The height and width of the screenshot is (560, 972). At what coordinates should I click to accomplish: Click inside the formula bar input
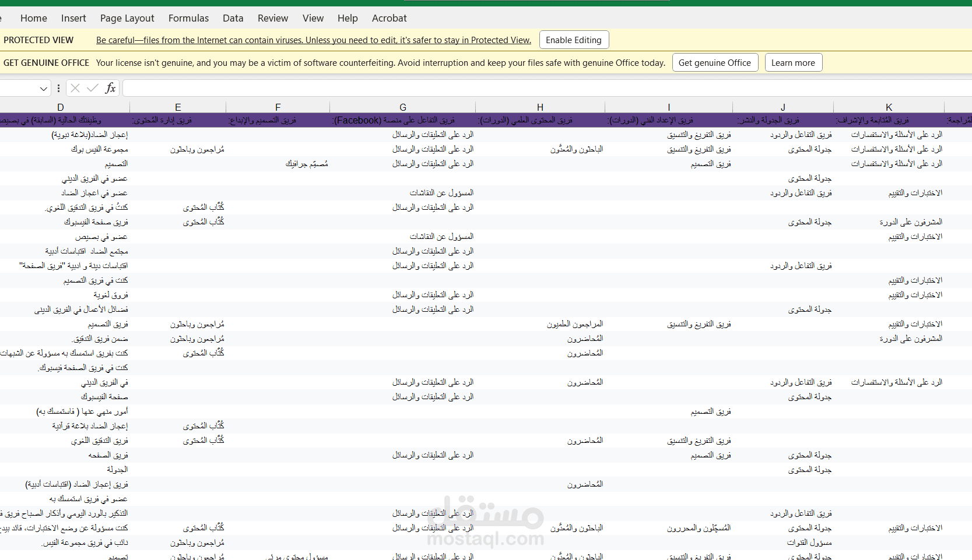pos(547,88)
